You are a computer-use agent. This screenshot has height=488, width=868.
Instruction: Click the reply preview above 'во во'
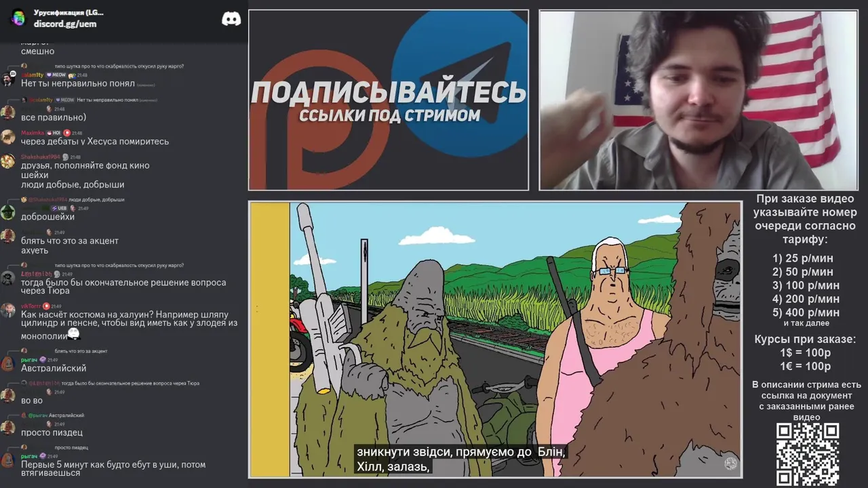click(x=112, y=383)
